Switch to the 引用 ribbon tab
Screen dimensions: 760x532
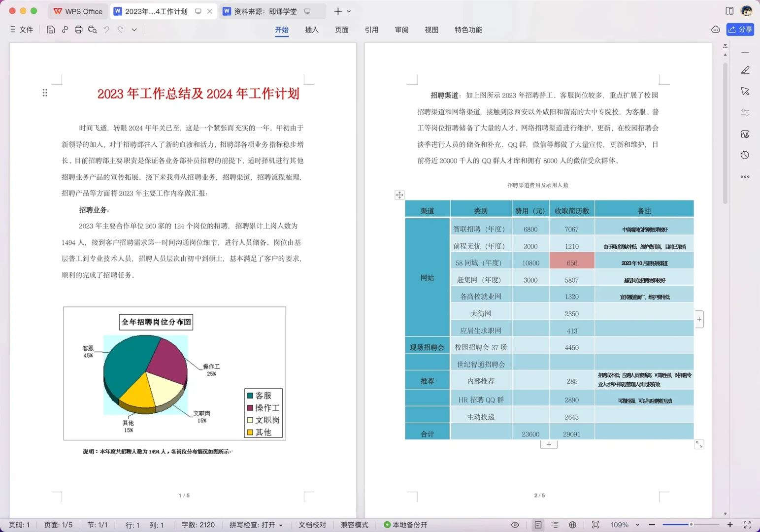point(372,30)
